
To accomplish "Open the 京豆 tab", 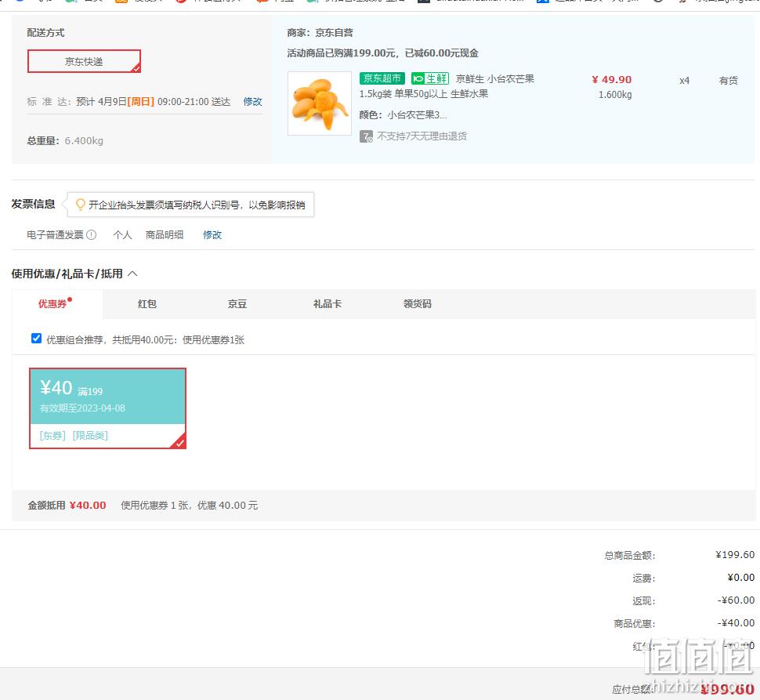I will [237, 304].
